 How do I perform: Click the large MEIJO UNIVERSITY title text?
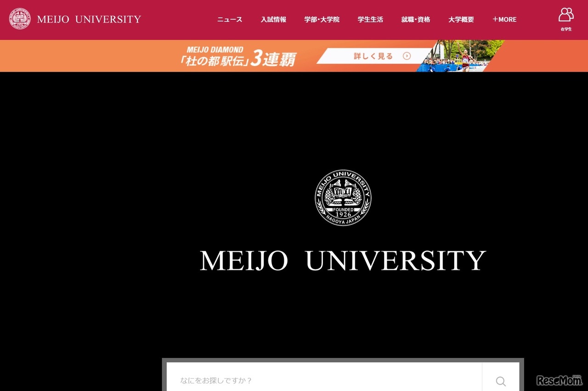[343, 260]
